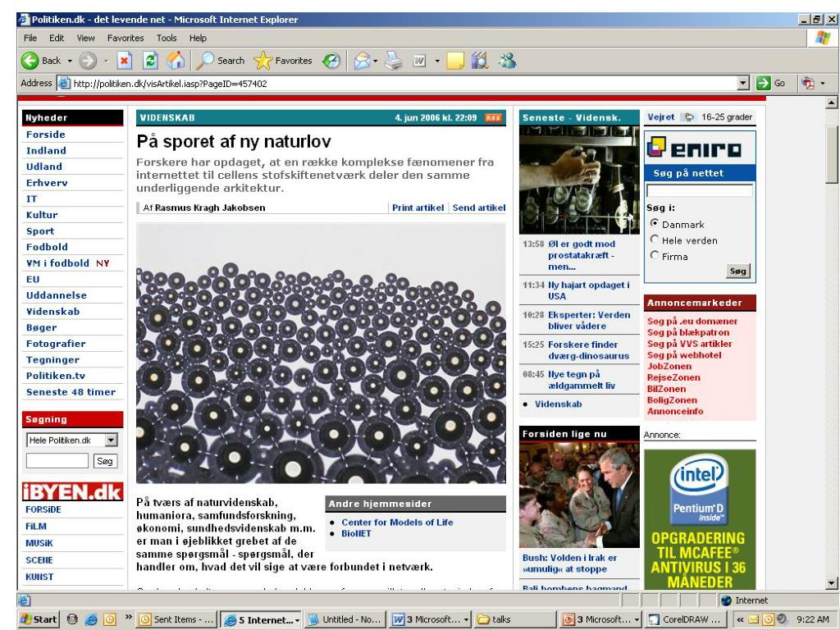840x630 pixels.
Task: Switch to CorelDRAW taskbar button
Action: pos(687,619)
